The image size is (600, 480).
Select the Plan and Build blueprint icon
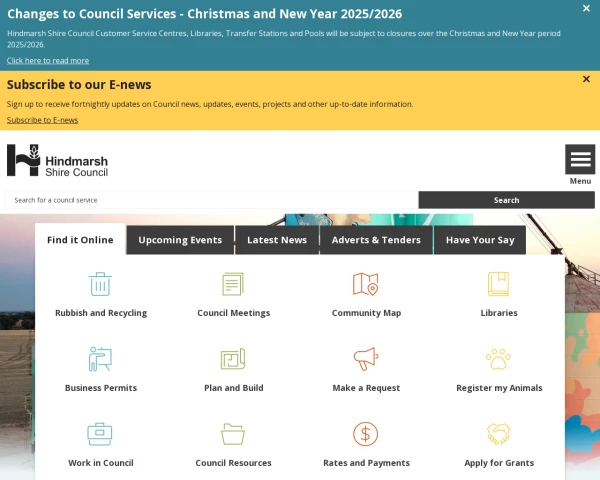tap(233, 359)
